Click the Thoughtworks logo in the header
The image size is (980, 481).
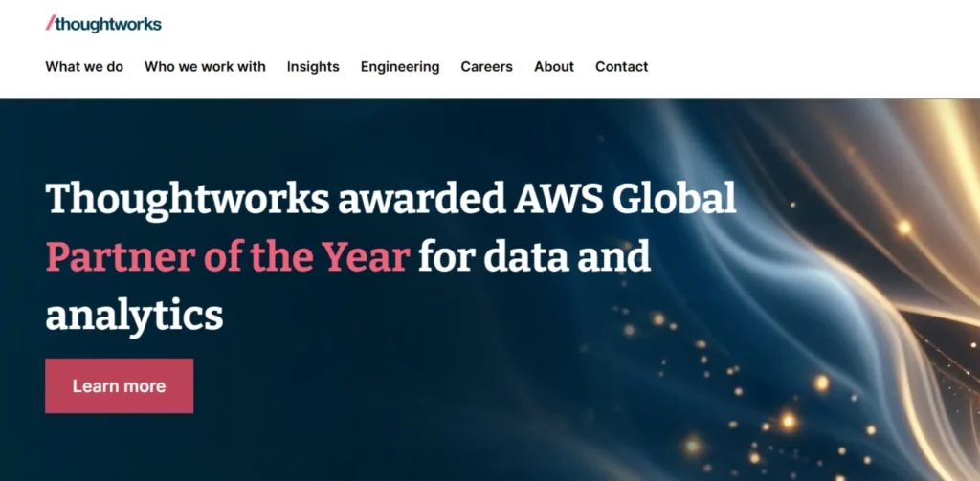click(103, 24)
